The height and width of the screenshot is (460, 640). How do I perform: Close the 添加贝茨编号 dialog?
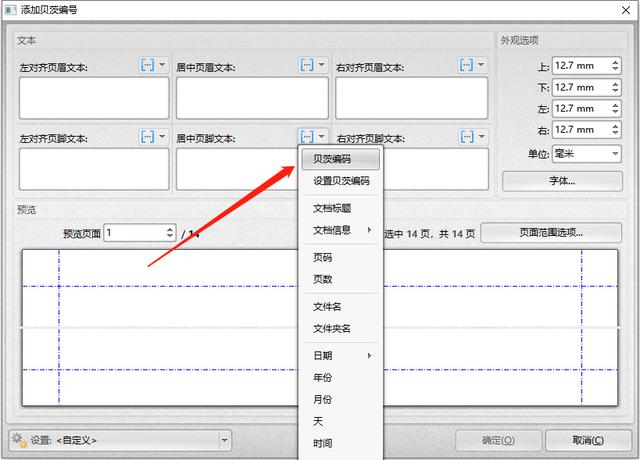point(626,10)
